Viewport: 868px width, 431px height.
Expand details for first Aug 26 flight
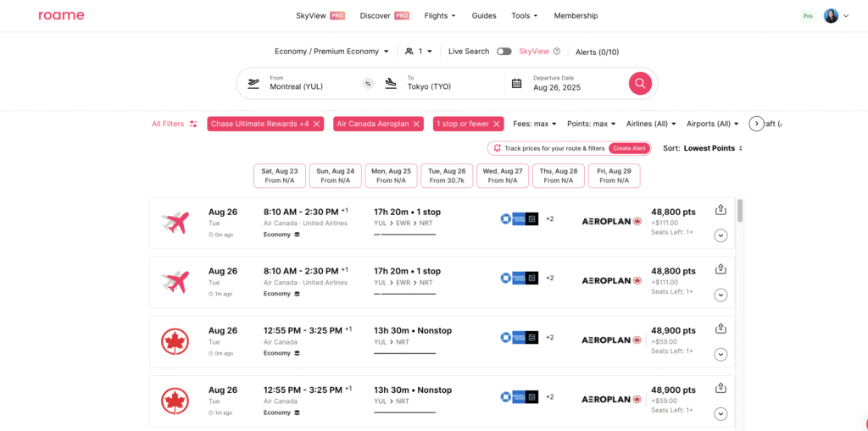point(721,235)
